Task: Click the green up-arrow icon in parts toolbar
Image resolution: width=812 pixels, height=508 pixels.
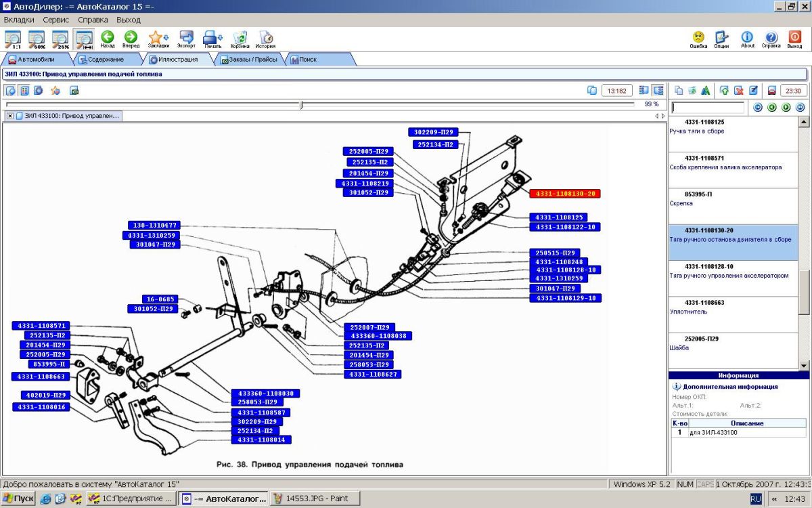Action: pyautogui.click(x=724, y=90)
